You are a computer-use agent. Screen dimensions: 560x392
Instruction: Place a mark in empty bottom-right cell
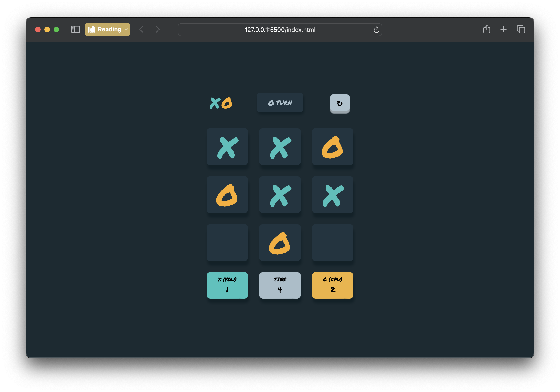332,243
